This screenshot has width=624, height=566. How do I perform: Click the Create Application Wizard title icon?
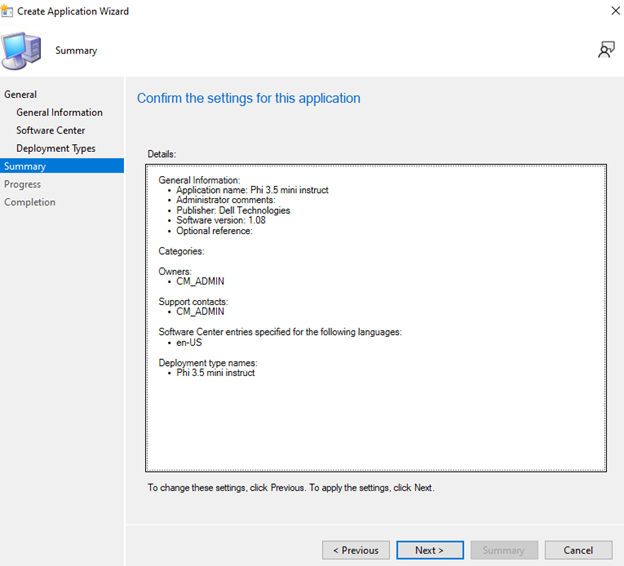click(7, 11)
